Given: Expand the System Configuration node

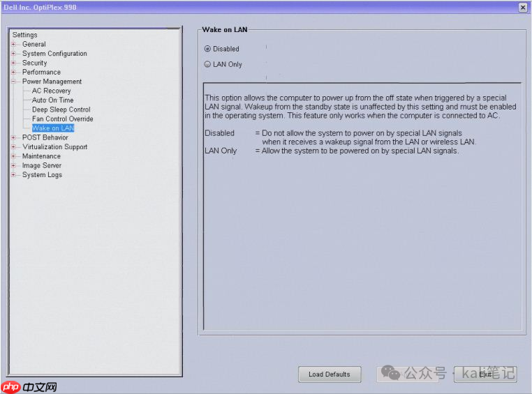Looking at the screenshot, I should 13,54.
